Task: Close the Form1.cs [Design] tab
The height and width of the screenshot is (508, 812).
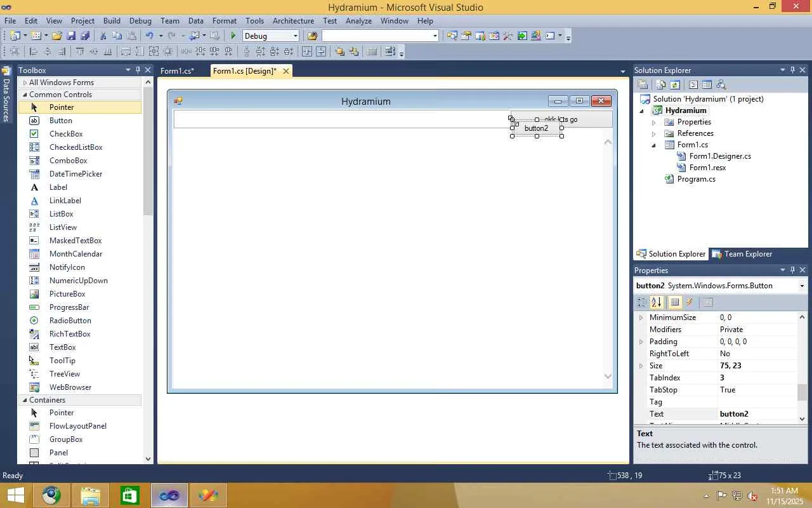Action: pos(286,71)
